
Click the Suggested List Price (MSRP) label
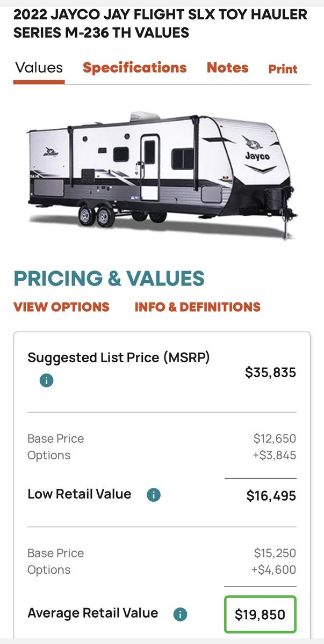point(118,357)
